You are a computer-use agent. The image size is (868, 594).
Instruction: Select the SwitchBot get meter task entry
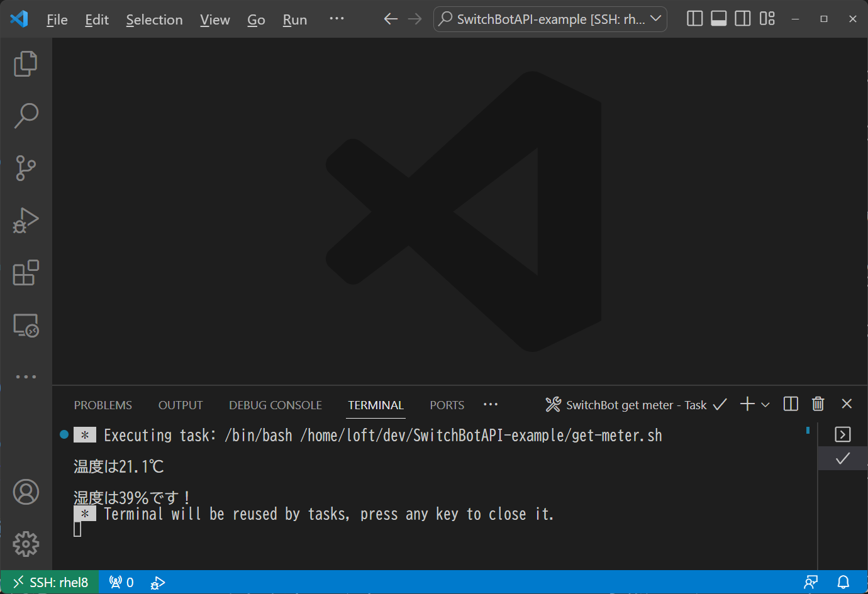point(635,405)
